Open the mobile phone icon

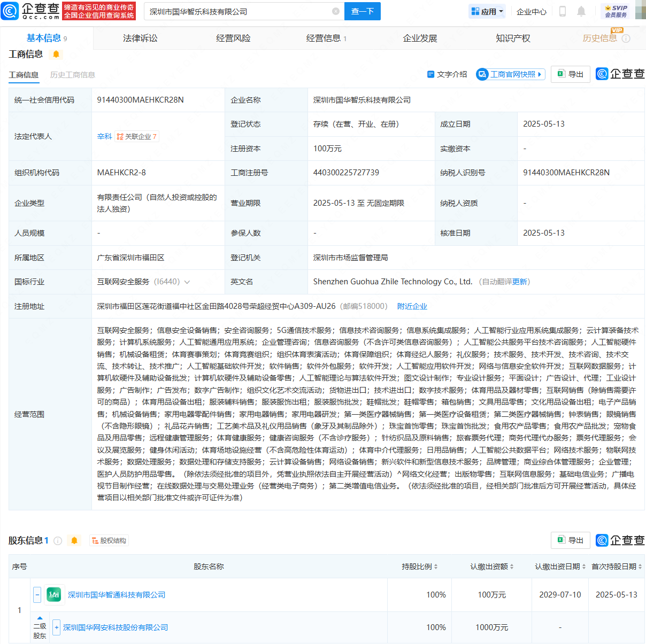[x=563, y=11]
